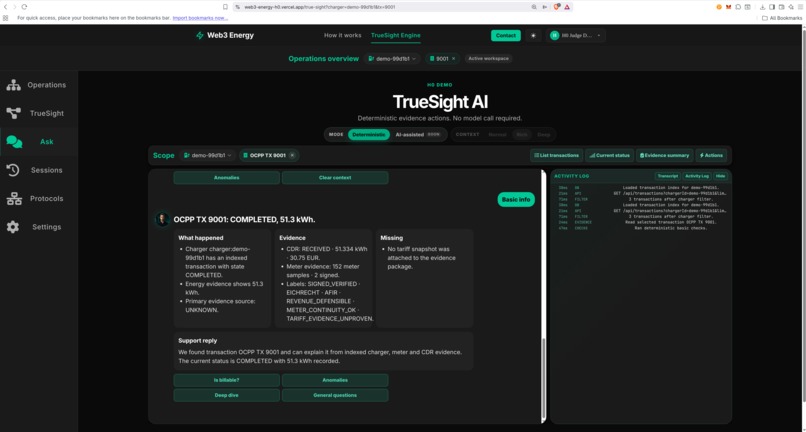Go forward in browser history
The image size is (806, 432).
(14, 7)
